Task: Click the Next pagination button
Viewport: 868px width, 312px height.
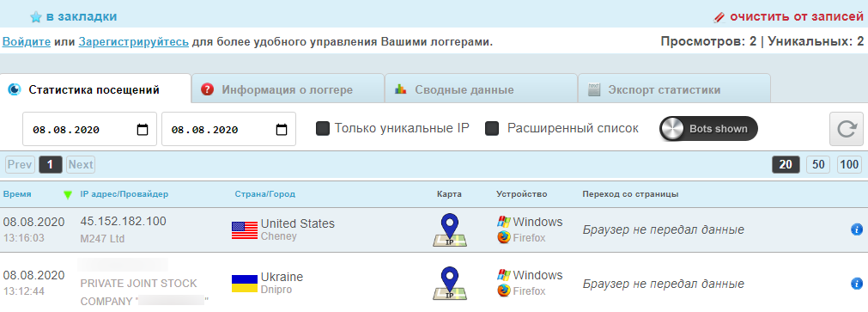Action: (80, 164)
